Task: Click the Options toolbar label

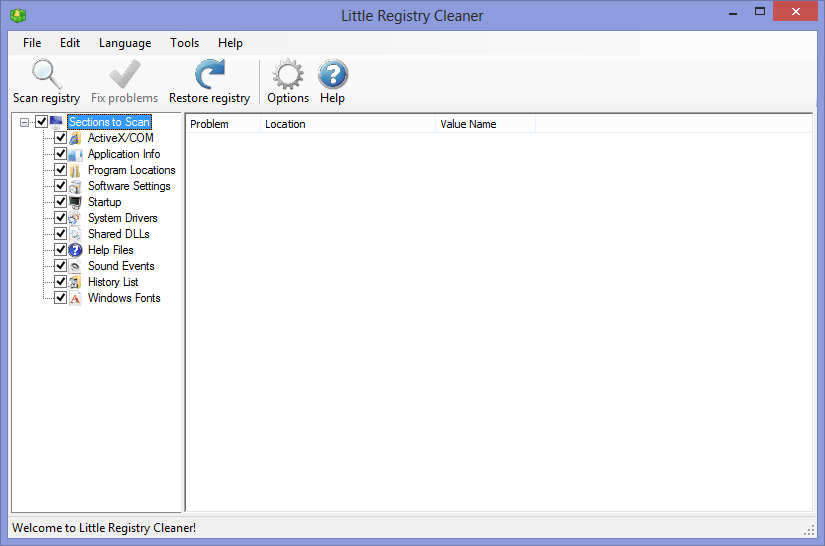Action: (288, 98)
